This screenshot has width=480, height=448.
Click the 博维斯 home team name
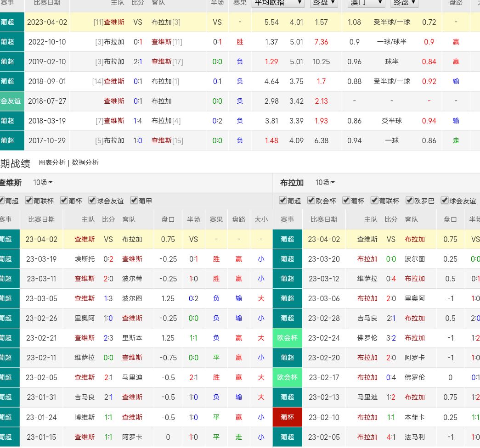click(x=85, y=417)
